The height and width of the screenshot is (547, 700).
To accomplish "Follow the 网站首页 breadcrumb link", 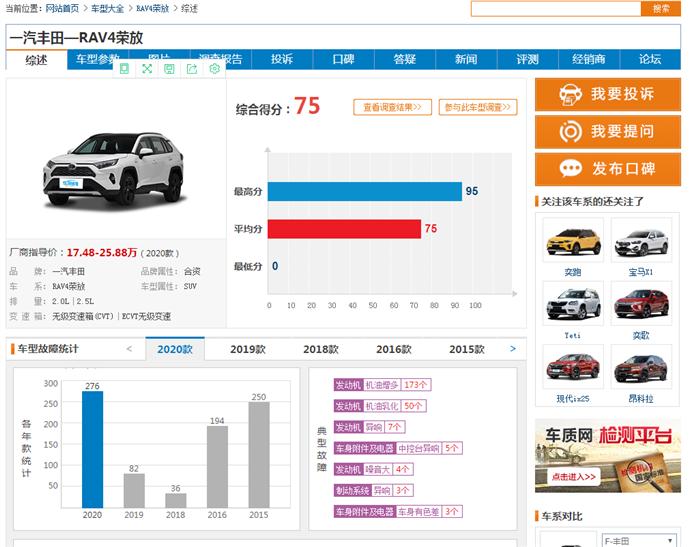I will click(x=62, y=8).
